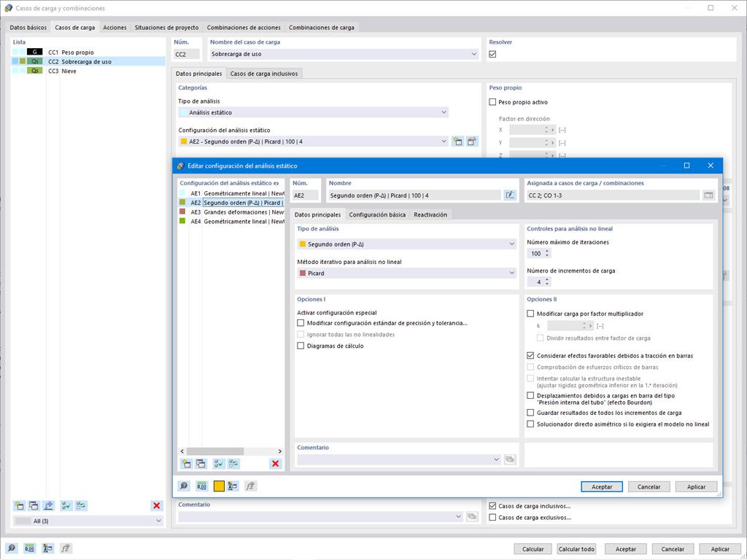This screenshot has width=747, height=560.
Task: Click new static analysis configuration icon beside AE2 dropdown
Action: coord(457,141)
